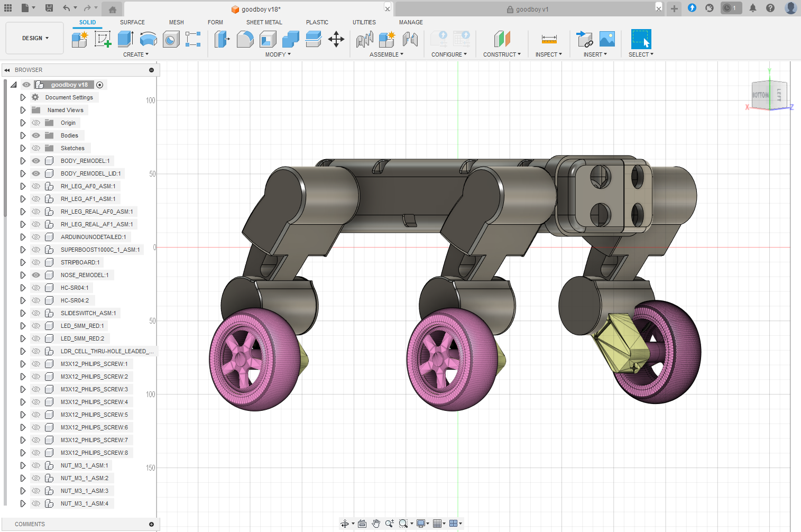Screen dimensions: 801x532
Task: Select the Fillet tool
Action: click(x=245, y=39)
